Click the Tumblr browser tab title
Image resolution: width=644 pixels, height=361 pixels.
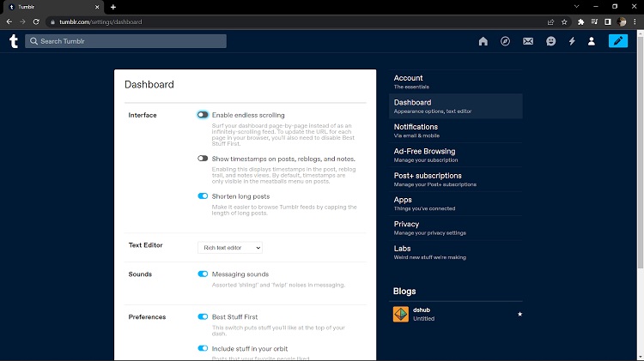coord(27,7)
